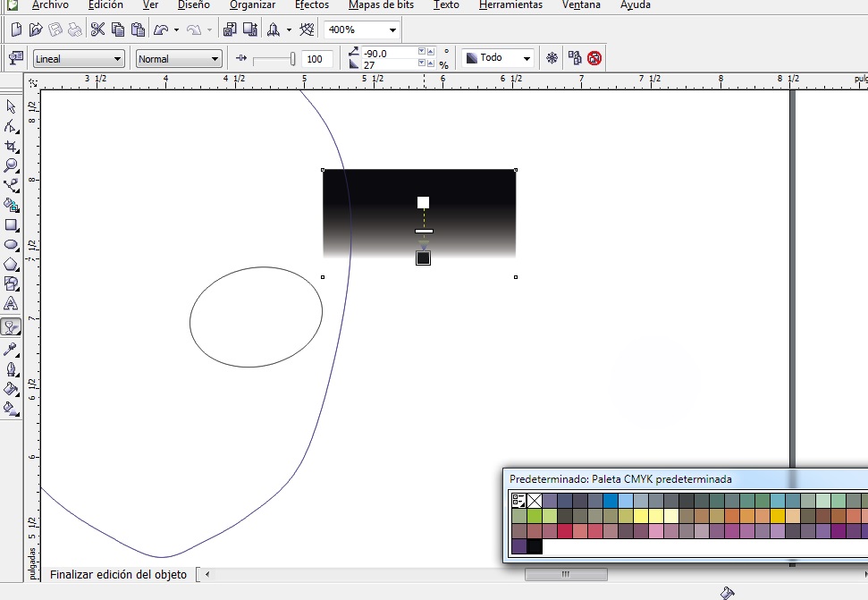The image size is (868, 600).
Task: Click the Cut scissors icon
Action: coord(98,30)
